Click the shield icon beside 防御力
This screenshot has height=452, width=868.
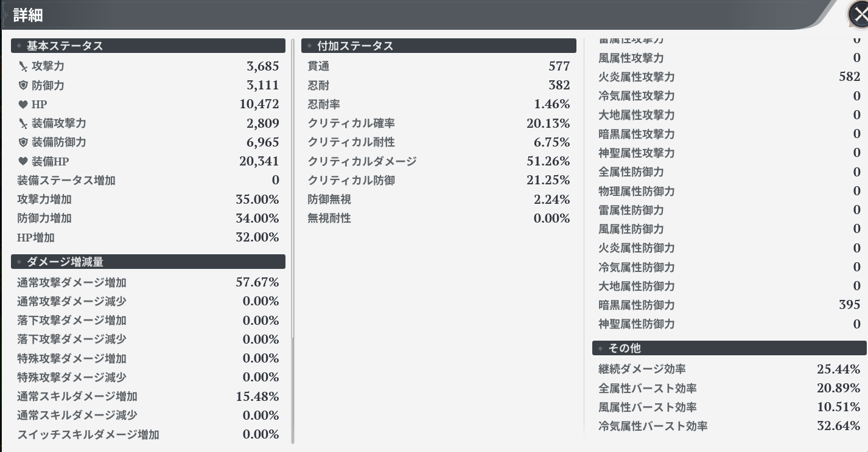tap(23, 85)
